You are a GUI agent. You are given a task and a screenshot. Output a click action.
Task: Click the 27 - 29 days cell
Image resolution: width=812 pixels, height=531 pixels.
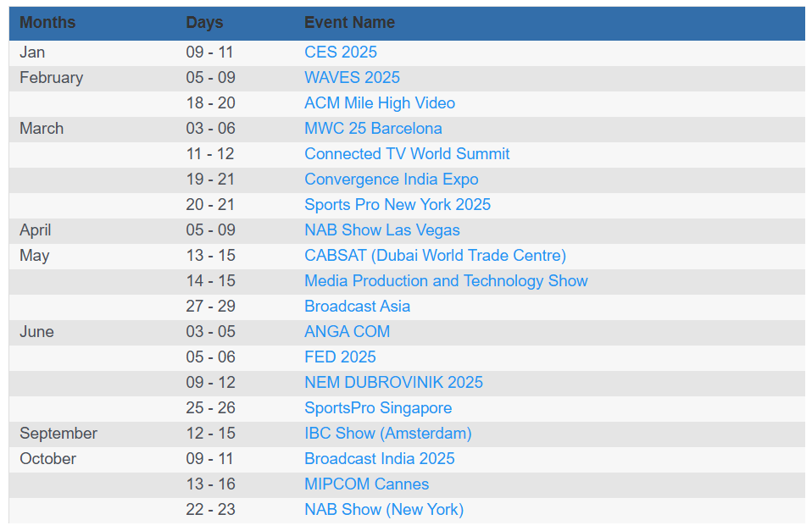click(211, 306)
